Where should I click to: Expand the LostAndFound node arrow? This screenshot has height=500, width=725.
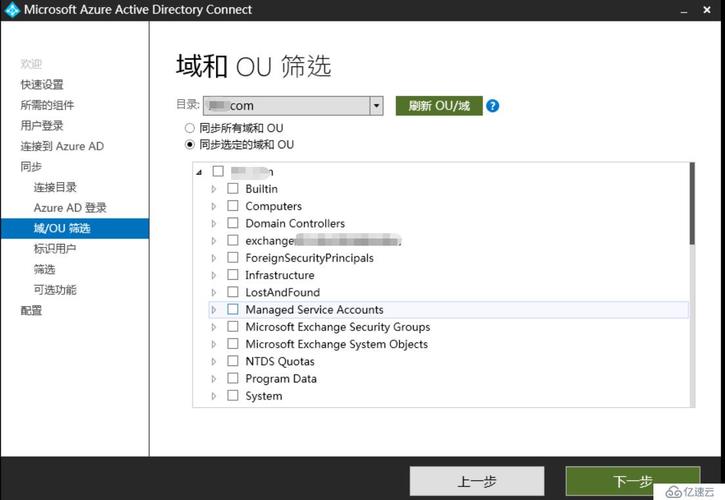click(x=214, y=292)
